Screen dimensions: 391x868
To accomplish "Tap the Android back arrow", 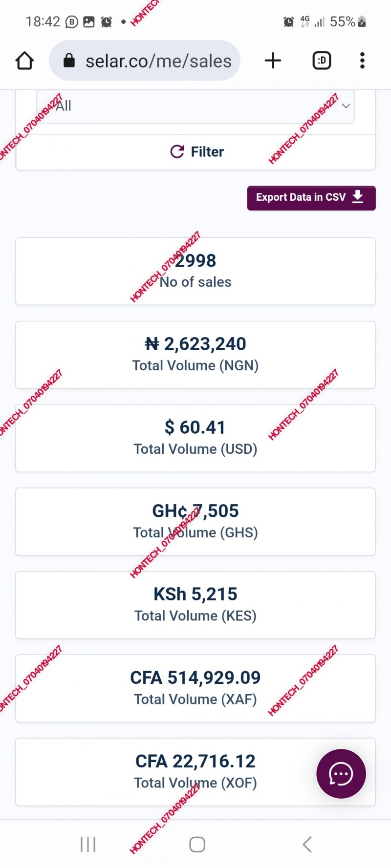I will point(307,845).
